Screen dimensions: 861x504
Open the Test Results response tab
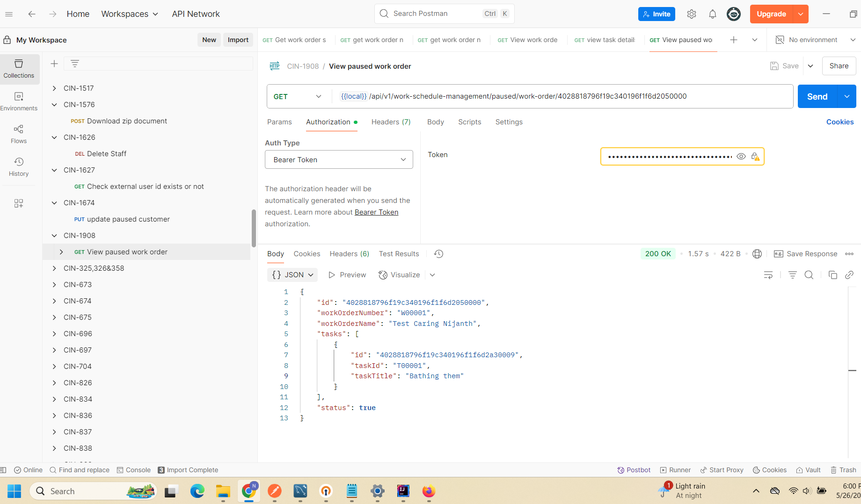(x=399, y=254)
